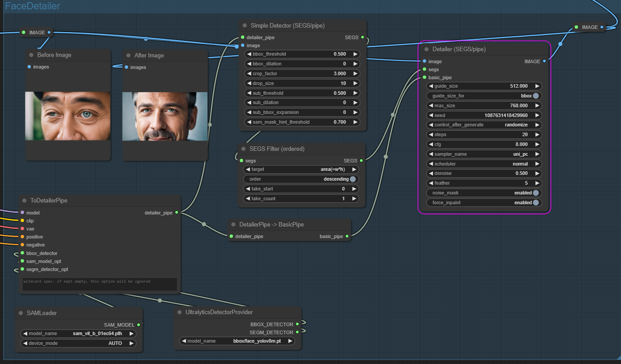Increase take_count with its right arrow
Screen dimensions: 621x364
pyautogui.click(x=355, y=198)
